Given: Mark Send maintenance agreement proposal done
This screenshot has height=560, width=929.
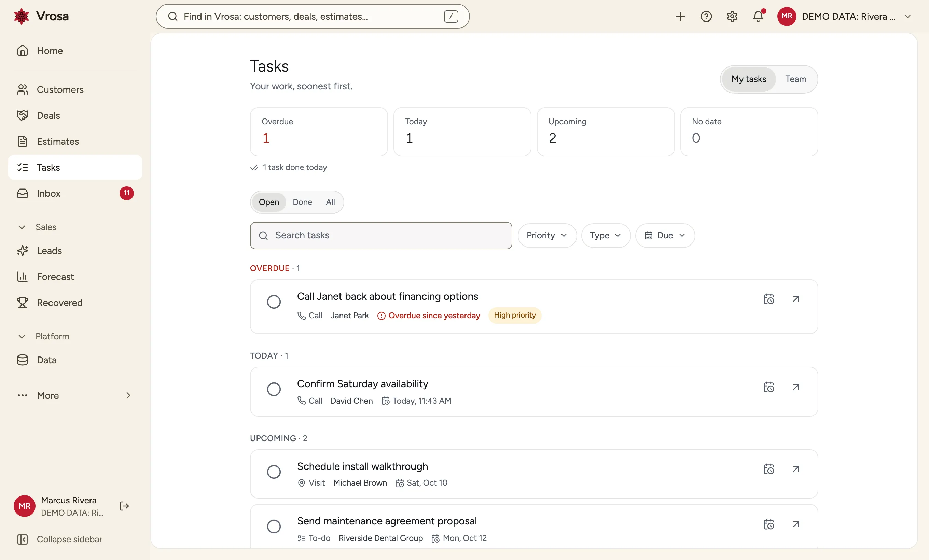Looking at the screenshot, I should (274, 527).
